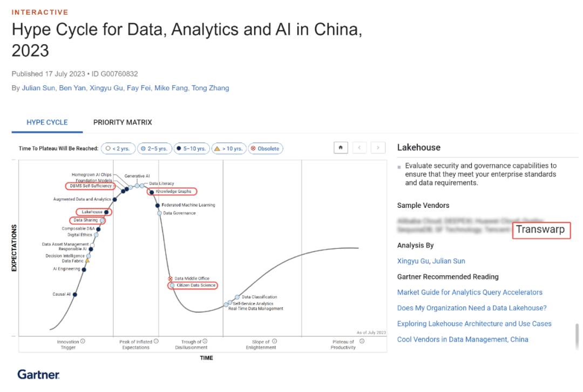Click the yellow triangle marker for Data Fabric
583x392 pixels.
pyautogui.click(x=87, y=261)
